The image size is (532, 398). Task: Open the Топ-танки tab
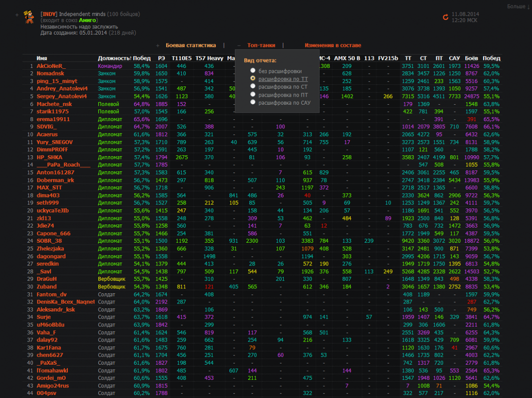261,45
